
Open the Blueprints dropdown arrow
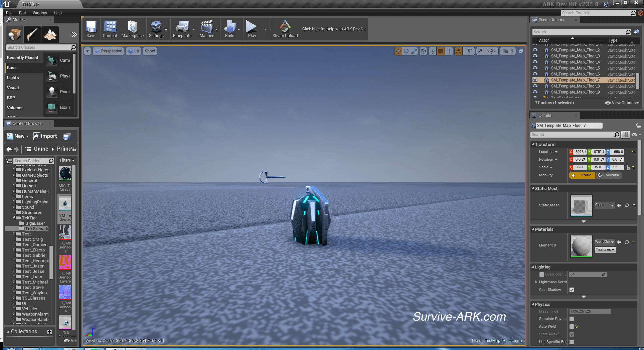[x=194, y=29]
